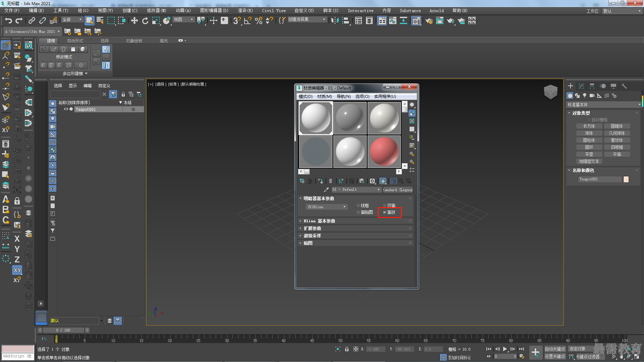Enable the 双面 two-sided checkbox
The image size is (644, 362).
tap(385, 205)
